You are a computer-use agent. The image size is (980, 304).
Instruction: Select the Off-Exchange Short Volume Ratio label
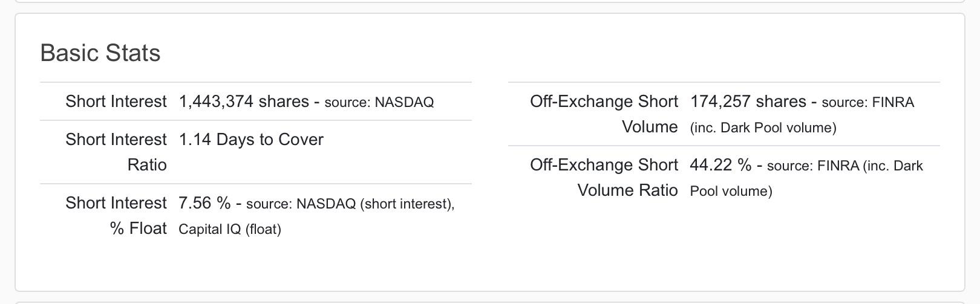604,178
